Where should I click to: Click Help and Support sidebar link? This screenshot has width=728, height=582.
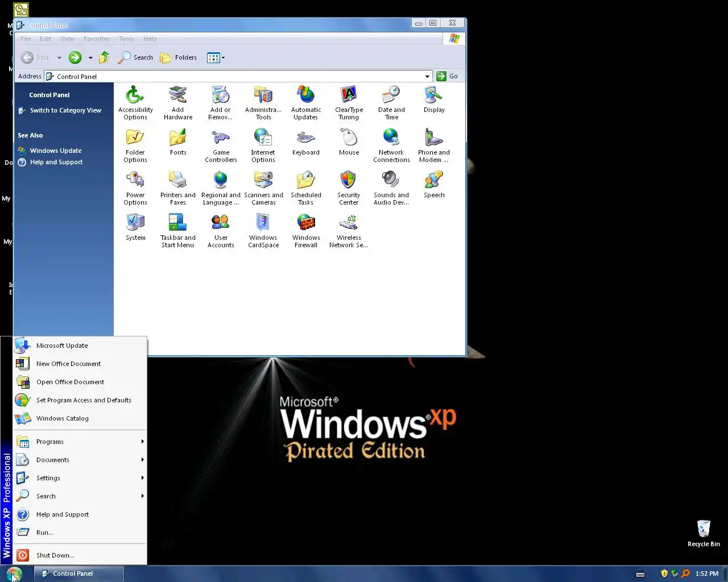(56, 162)
